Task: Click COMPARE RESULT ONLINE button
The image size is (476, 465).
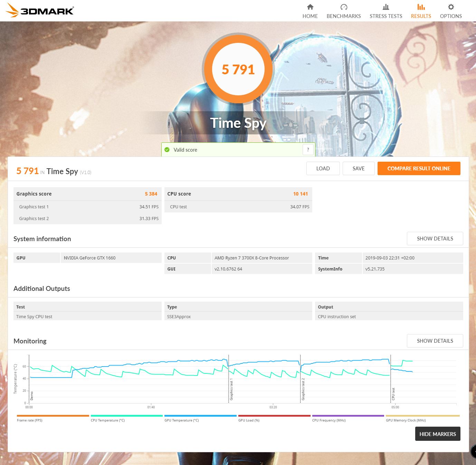Action: [x=419, y=168]
